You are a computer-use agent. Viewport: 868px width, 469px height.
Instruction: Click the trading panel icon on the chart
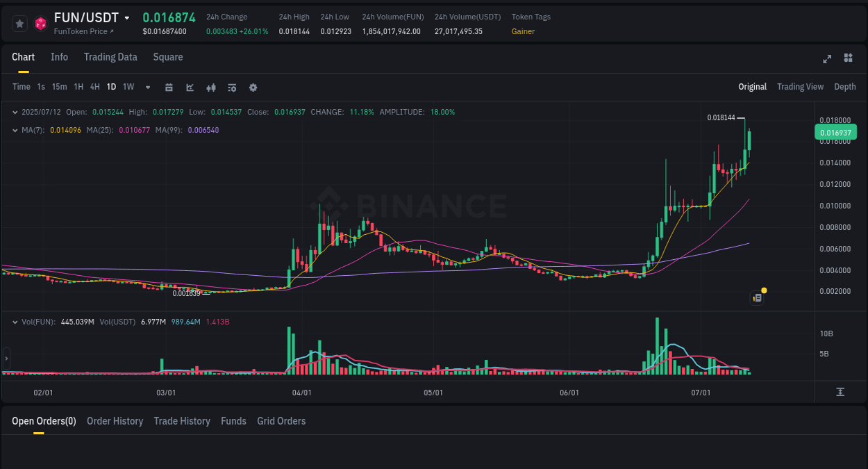[x=756, y=297]
